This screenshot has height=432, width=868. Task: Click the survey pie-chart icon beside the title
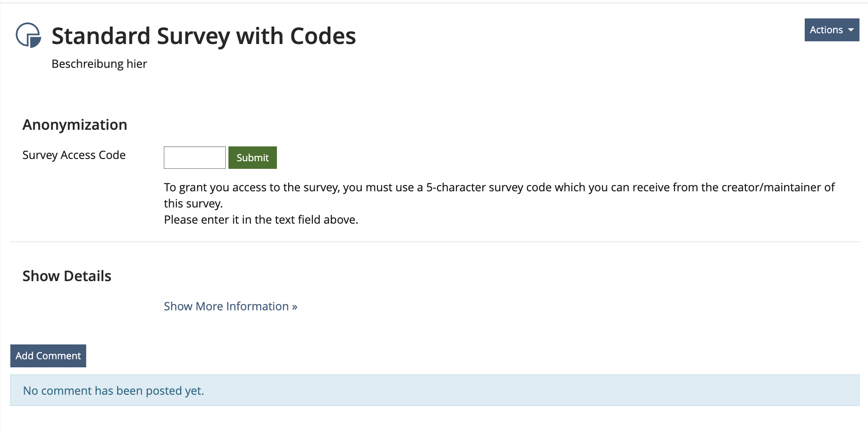tap(28, 35)
